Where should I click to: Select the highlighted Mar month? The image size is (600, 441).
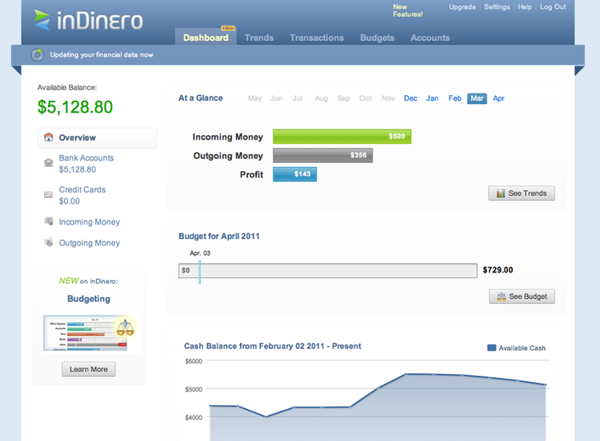click(x=477, y=98)
